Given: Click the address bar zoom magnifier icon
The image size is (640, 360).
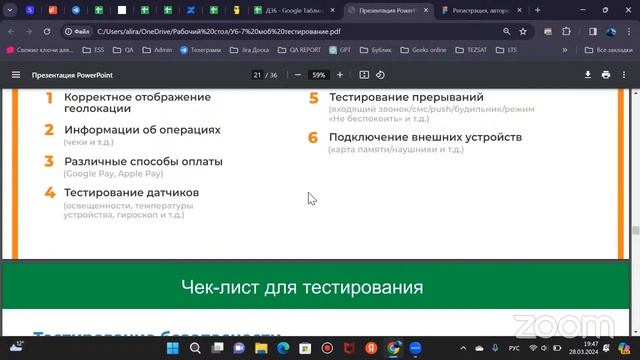Looking at the screenshot, I should [x=507, y=31].
